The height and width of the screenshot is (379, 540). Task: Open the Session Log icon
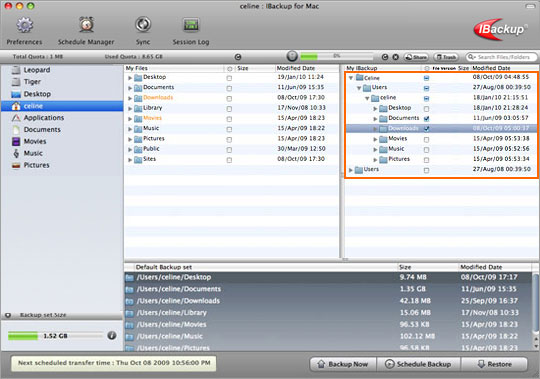191,25
